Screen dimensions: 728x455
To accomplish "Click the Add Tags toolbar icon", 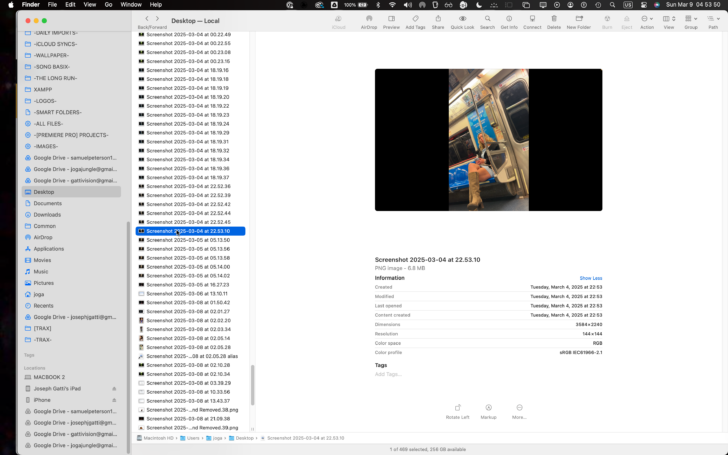I will 415,19.
